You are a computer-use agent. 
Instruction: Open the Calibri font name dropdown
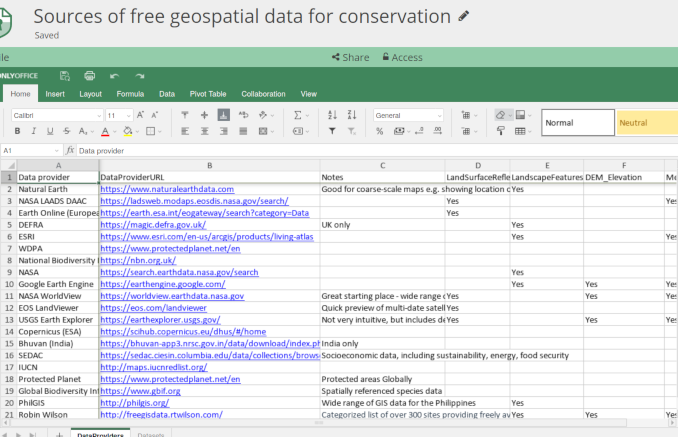point(99,116)
